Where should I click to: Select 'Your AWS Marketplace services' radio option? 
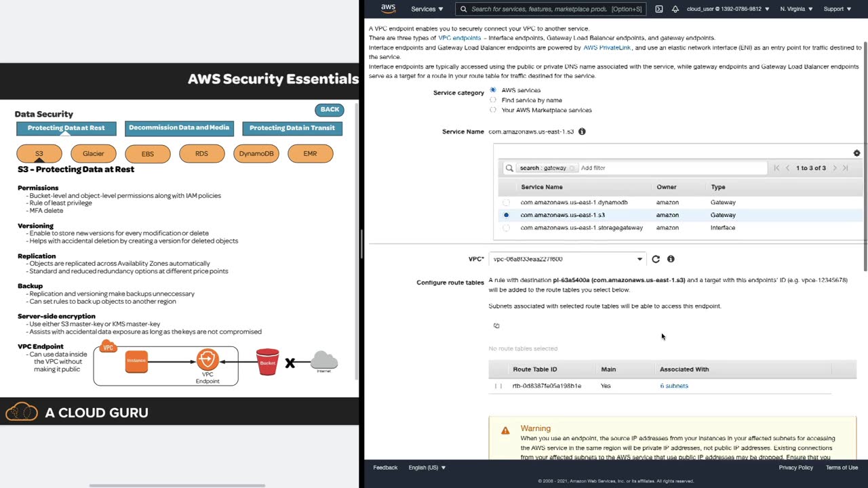tap(493, 110)
